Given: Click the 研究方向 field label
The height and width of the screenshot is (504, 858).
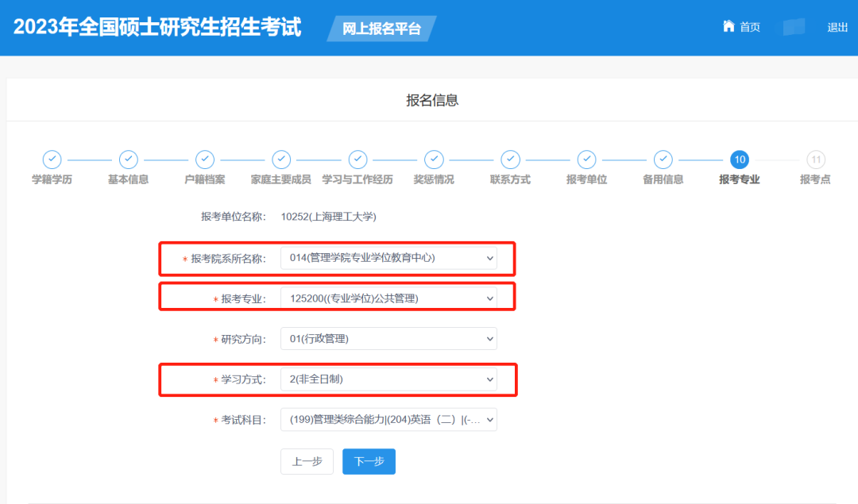Looking at the screenshot, I should (x=244, y=340).
